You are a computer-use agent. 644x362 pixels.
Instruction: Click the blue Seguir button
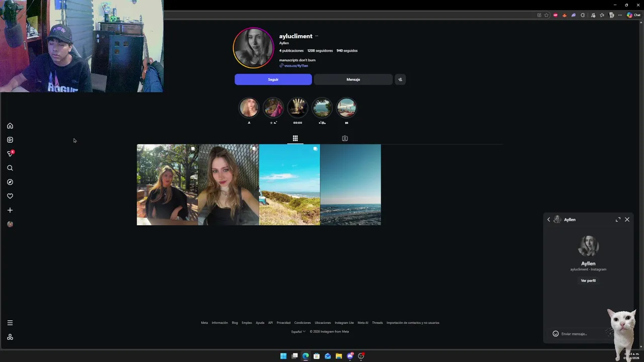coord(273,79)
